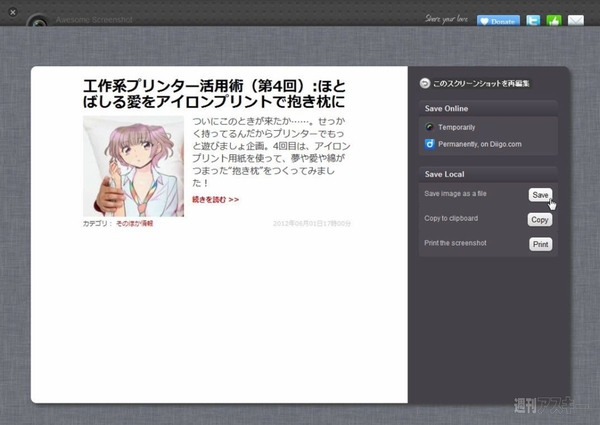Click the 'Share your love' text
Screen dimensions: 600x425
point(446,19)
